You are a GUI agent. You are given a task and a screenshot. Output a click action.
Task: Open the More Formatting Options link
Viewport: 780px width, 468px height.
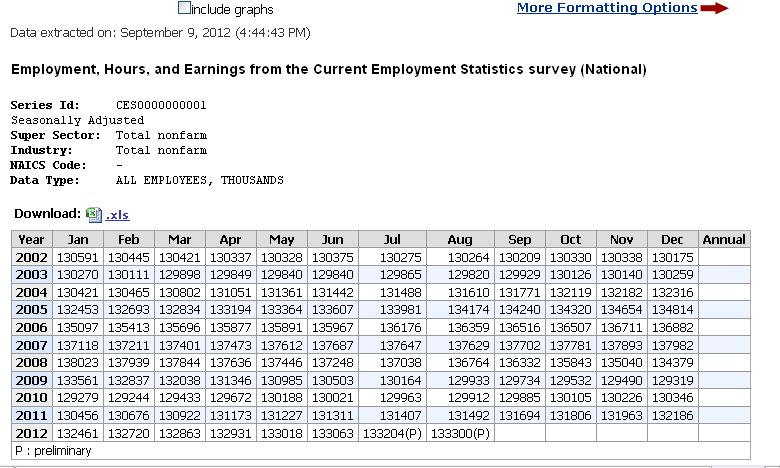[x=607, y=8]
